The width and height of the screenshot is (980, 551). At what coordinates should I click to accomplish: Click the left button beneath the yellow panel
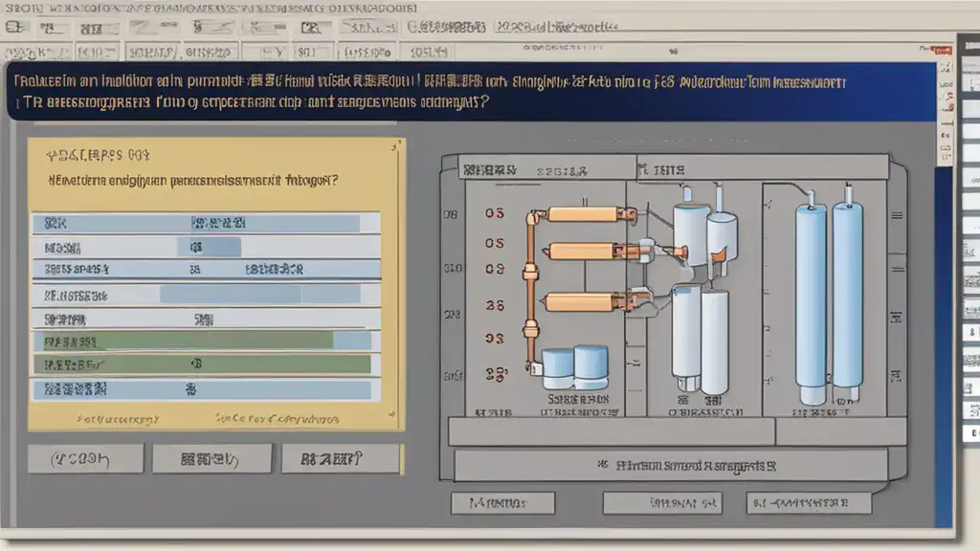[85, 459]
